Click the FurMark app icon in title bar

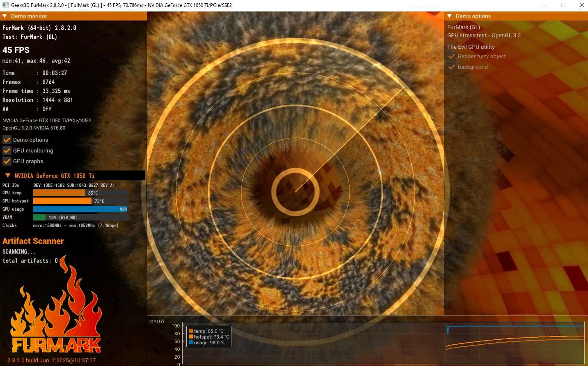[x=5, y=5]
